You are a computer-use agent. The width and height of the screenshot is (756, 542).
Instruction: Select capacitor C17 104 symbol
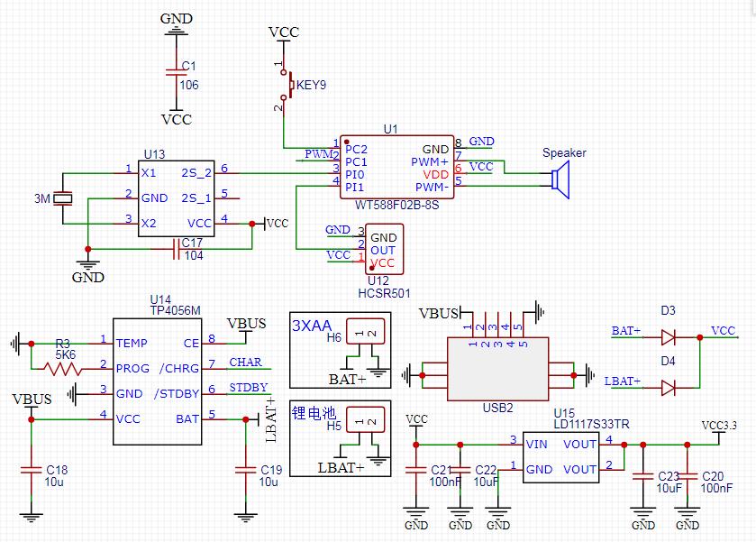tap(177, 249)
